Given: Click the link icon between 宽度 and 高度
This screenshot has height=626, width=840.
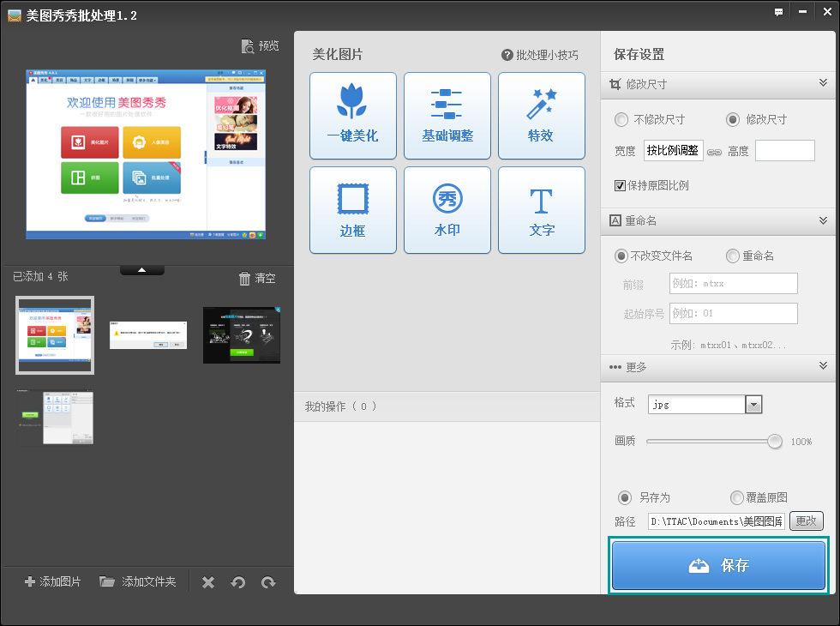Looking at the screenshot, I should (x=715, y=152).
